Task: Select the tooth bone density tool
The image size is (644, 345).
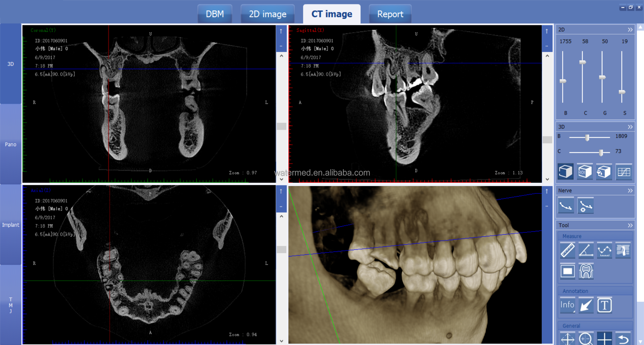Action: pyautogui.click(x=586, y=271)
